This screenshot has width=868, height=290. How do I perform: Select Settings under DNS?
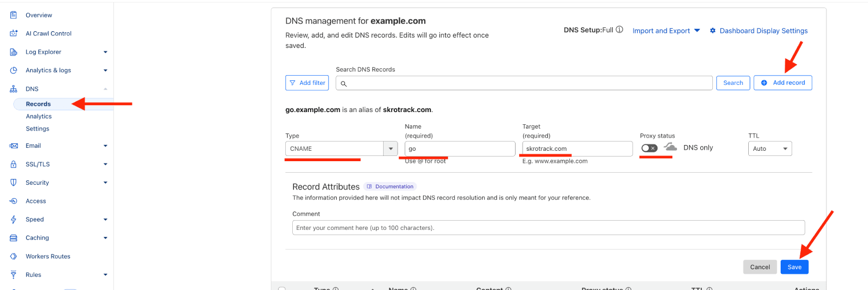[x=38, y=129]
